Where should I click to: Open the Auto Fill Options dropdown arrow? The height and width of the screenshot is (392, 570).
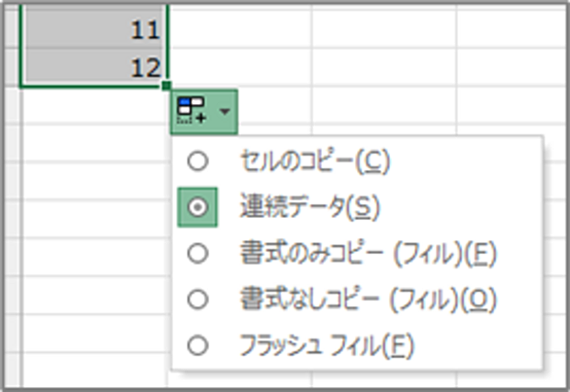tap(225, 111)
